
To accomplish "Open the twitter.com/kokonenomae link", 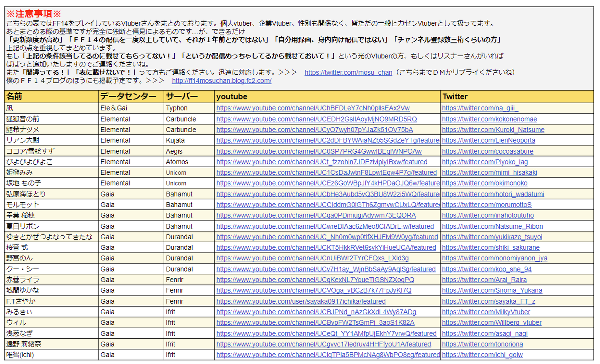I will pyautogui.click(x=490, y=119).
